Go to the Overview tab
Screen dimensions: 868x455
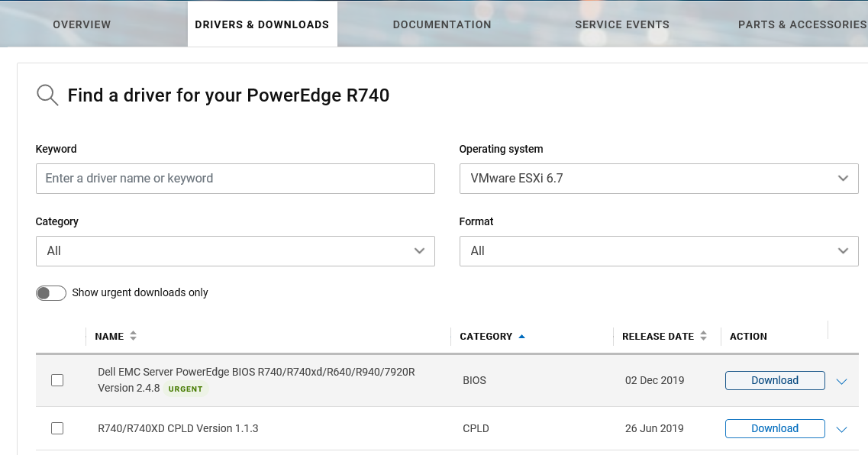pos(82,24)
